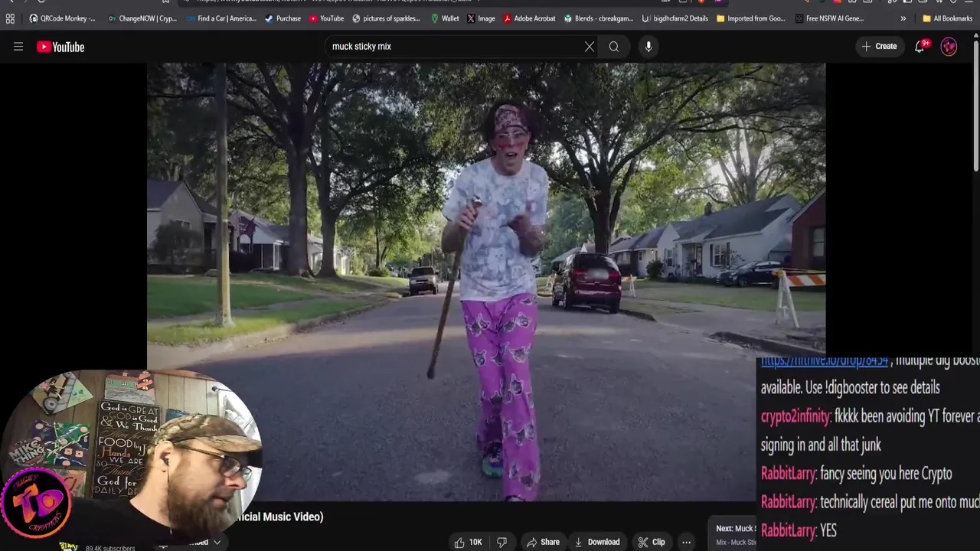Open the Wallet bookmark
This screenshot has height=551, width=980.
click(445, 18)
